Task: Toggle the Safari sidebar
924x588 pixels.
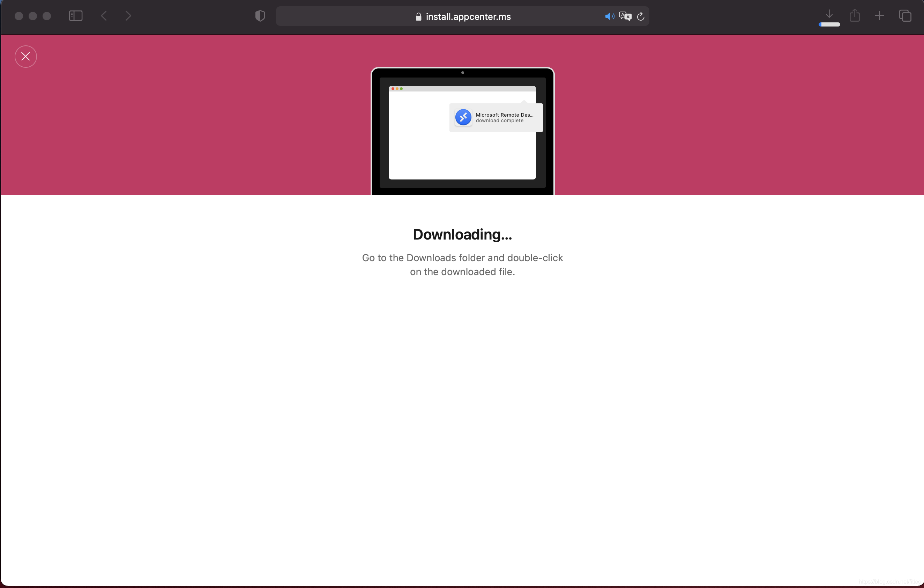Action: point(76,16)
